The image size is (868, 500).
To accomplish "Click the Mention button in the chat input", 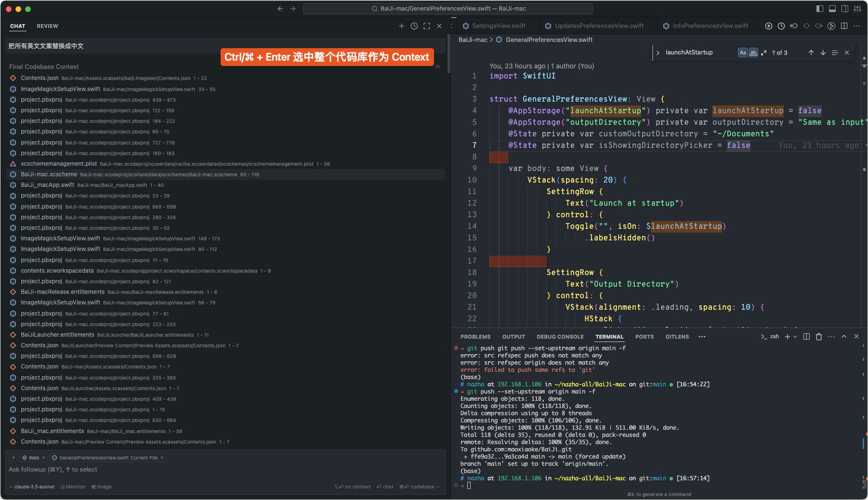I will pos(73,487).
